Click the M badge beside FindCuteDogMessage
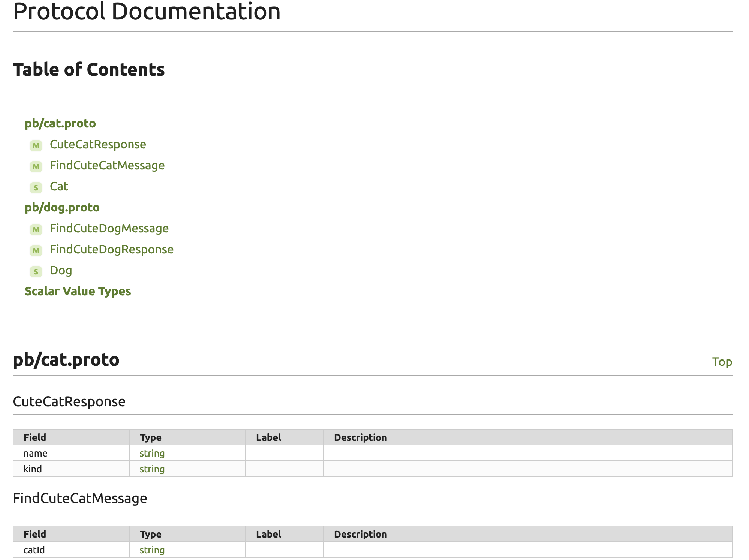This screenshot has width=749, height=560. 36,229
